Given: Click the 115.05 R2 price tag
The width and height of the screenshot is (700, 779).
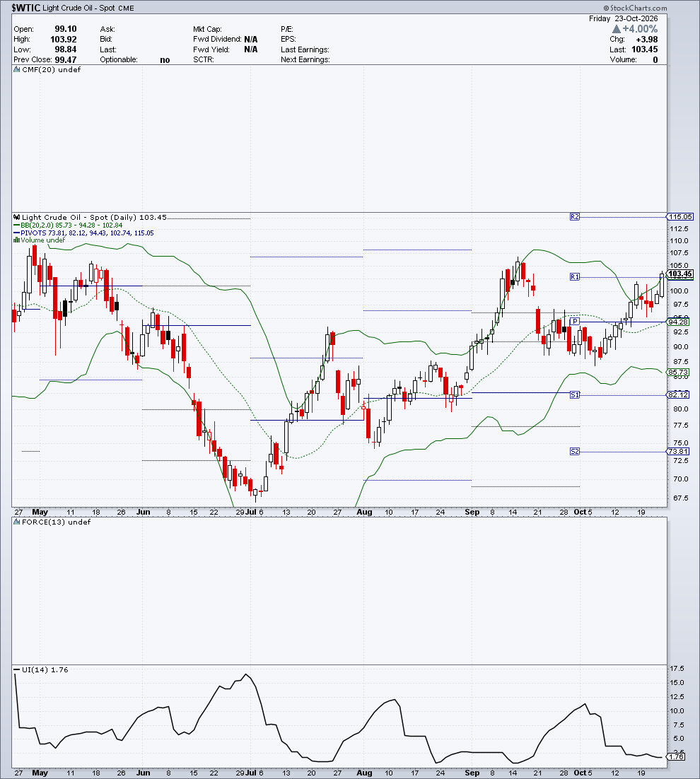Looking at the screenshot, I should 680,216.
